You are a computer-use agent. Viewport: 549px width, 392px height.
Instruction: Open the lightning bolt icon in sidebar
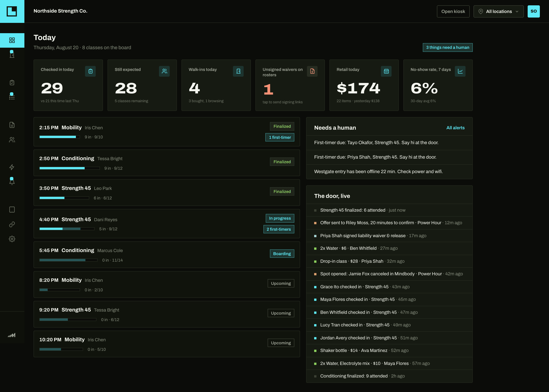pyautogui.click(x=12, y=167)
